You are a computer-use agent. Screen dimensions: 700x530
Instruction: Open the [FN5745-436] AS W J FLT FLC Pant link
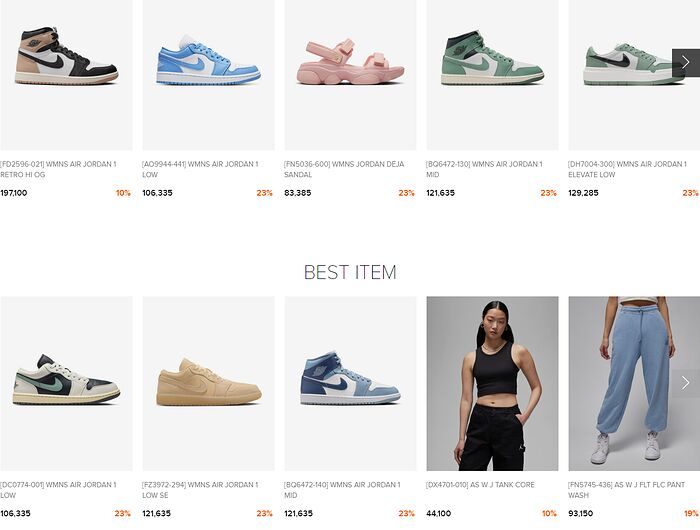point(627,490)
